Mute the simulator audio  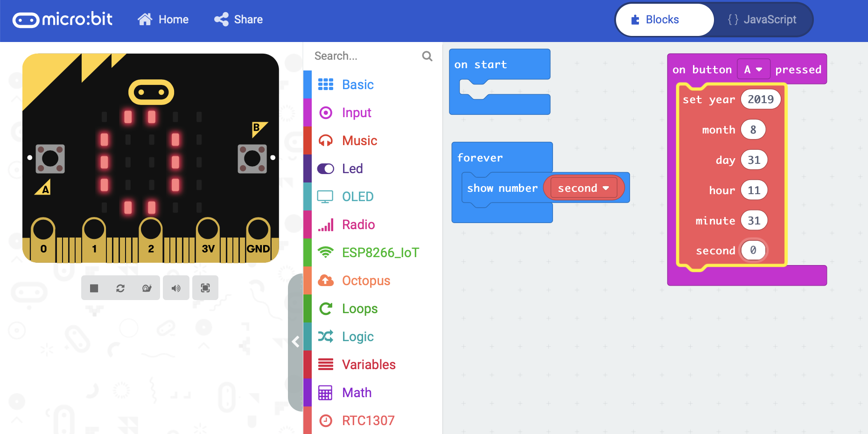176,288
